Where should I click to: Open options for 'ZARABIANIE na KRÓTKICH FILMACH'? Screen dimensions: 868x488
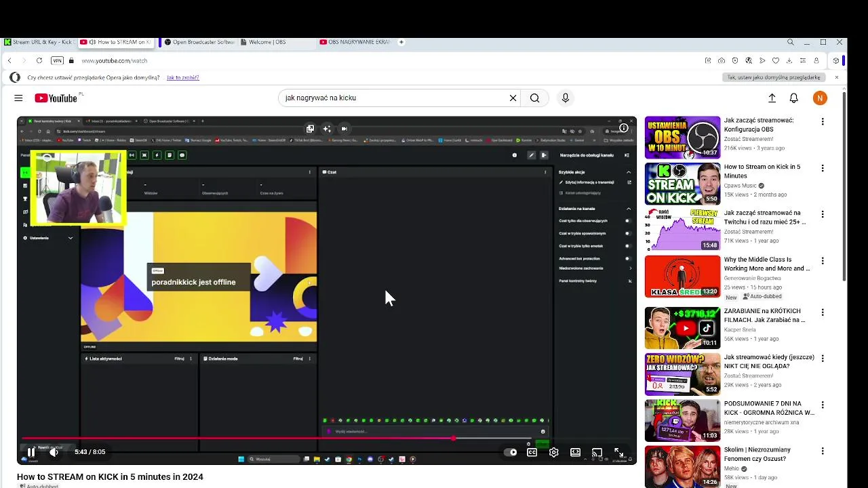pyautogui.click(x=823, y=312)
